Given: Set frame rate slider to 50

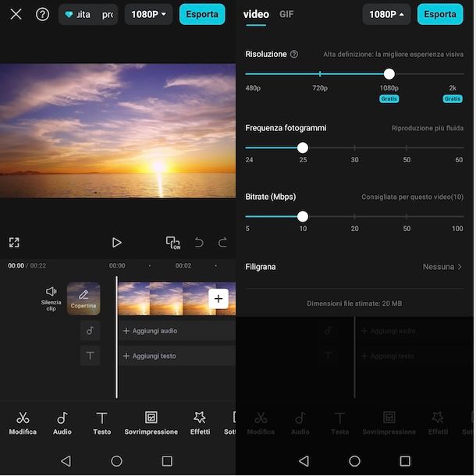Looking at the screenshot, I should (x=407, y=147).
